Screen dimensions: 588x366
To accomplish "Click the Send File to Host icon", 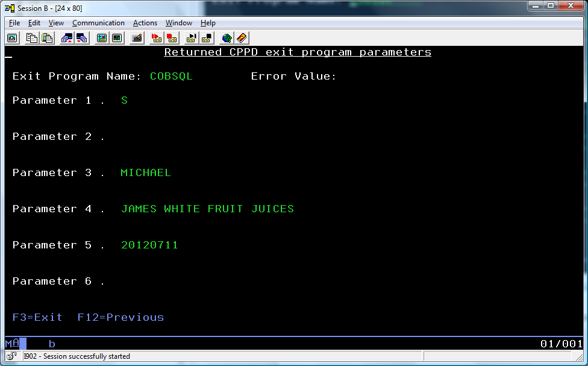I will point(67,38).
